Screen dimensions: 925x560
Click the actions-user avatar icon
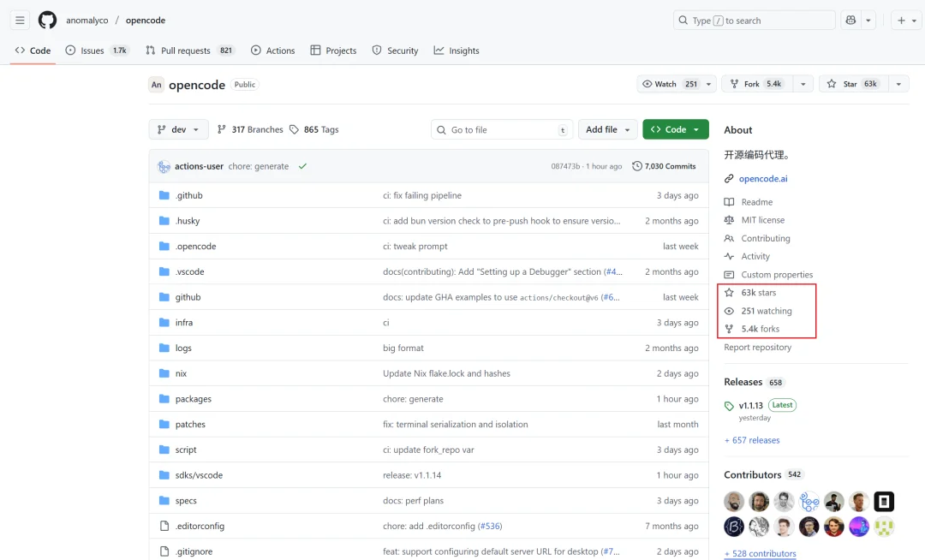pyautogui.click(x=164, y=166)
